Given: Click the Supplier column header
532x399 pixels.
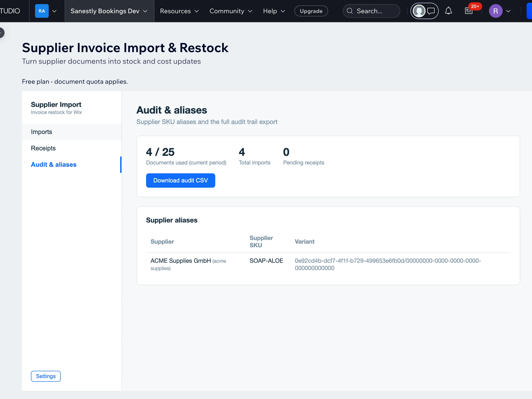Looking at the screenshot, I should (162, 241).
